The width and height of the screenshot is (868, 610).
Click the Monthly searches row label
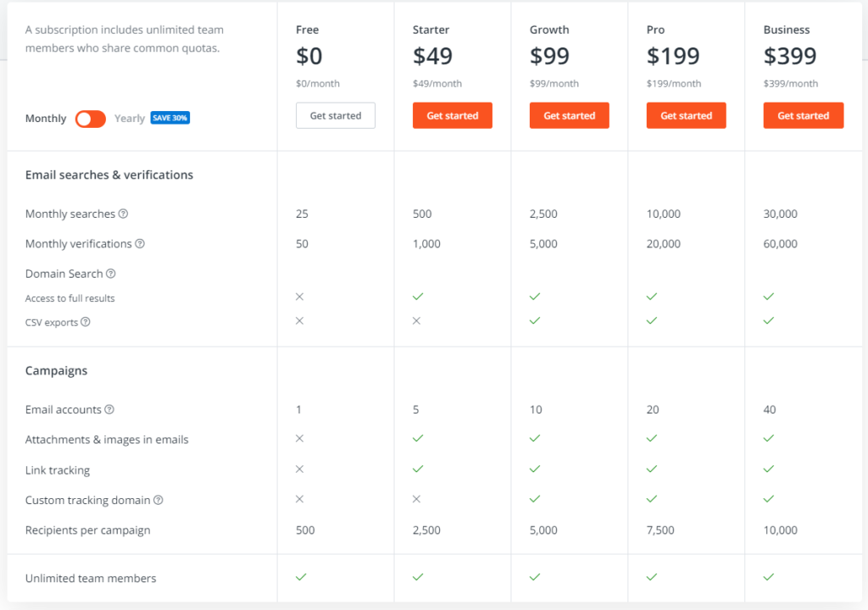click(70, 213)
